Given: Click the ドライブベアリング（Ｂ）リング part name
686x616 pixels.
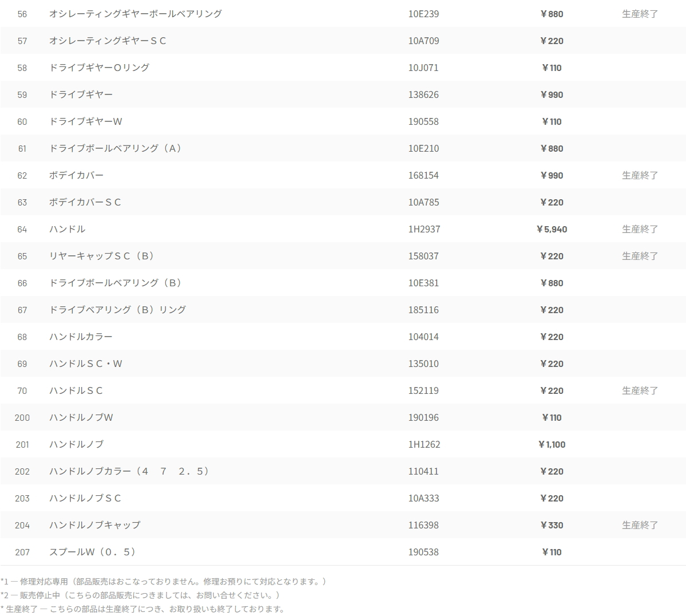Looking at the screenshot, I should pos(117,310).
